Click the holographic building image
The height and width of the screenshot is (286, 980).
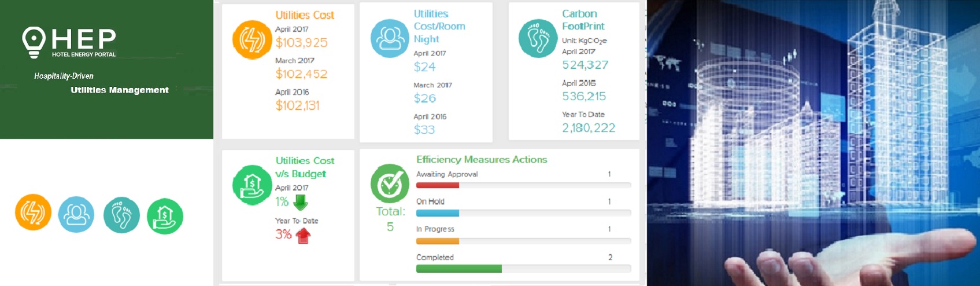tap(813, 143)
